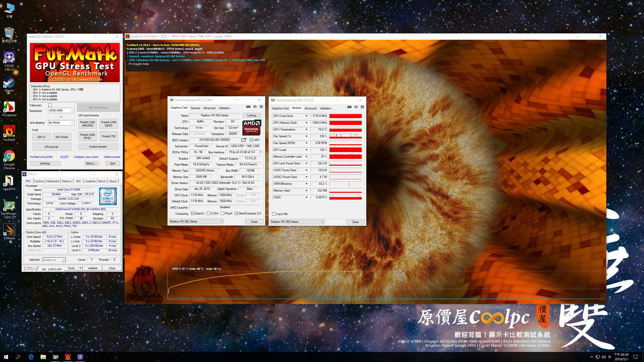Toggle the Fullscreen checkbox in FurMark
This screenshot has width=644, height=362.
[x=50, y=105]
